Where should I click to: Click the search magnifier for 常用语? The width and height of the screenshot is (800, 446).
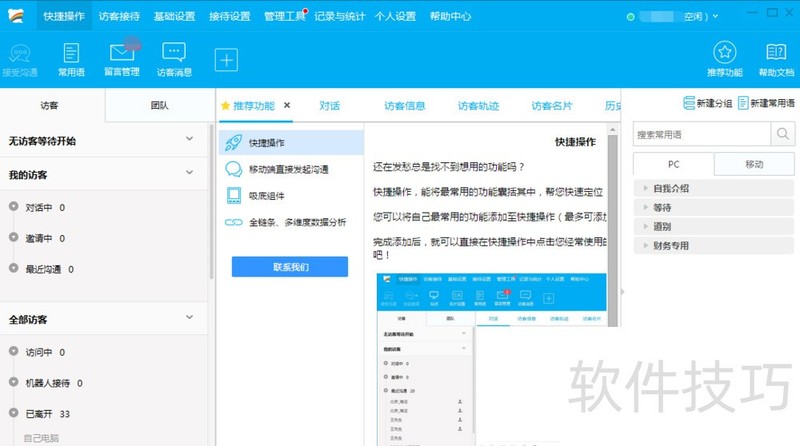(x=782, y=134)
